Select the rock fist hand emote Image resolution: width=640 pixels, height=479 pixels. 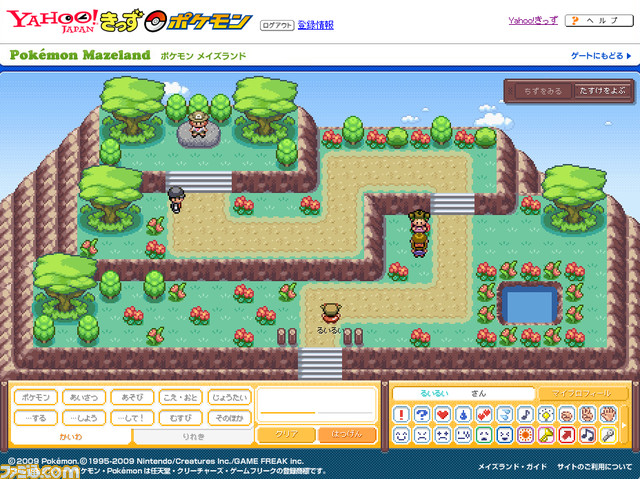click(x=567, y=415)
